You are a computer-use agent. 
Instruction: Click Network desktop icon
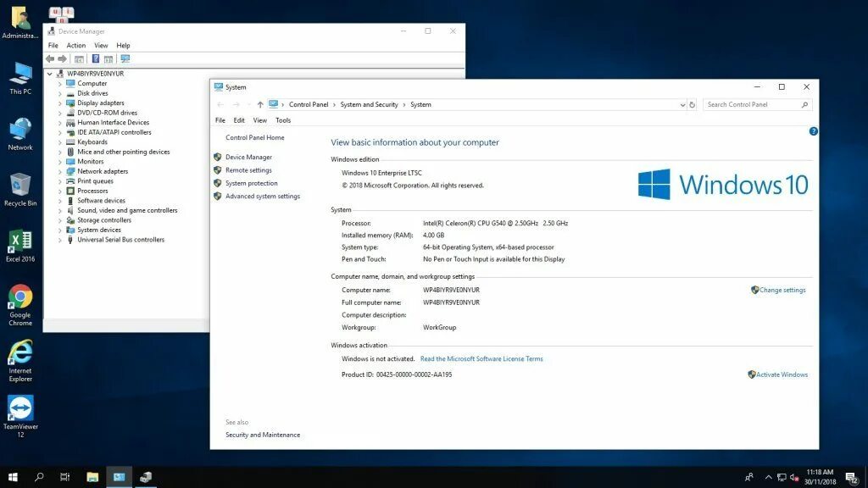(20, 135)
